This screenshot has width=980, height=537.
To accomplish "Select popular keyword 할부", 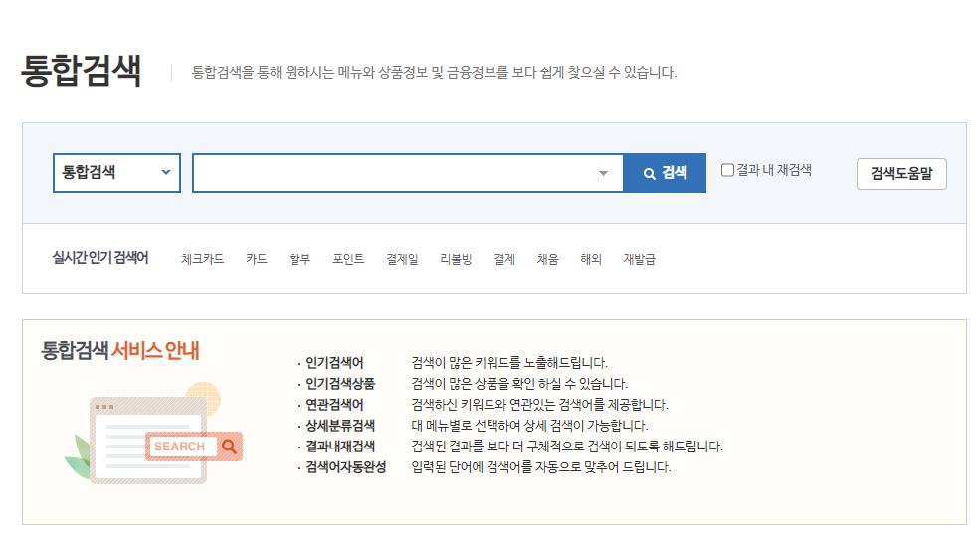I will (x=299, y=259).
